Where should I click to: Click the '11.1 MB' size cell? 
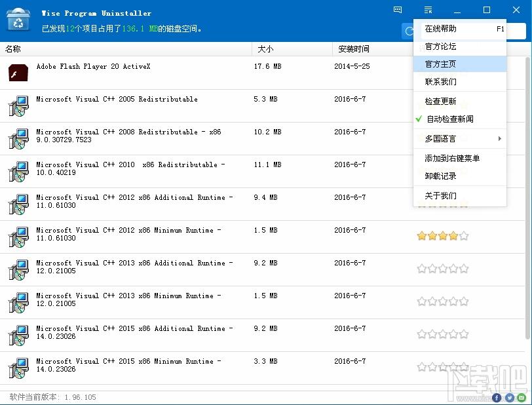coord(268,164)
